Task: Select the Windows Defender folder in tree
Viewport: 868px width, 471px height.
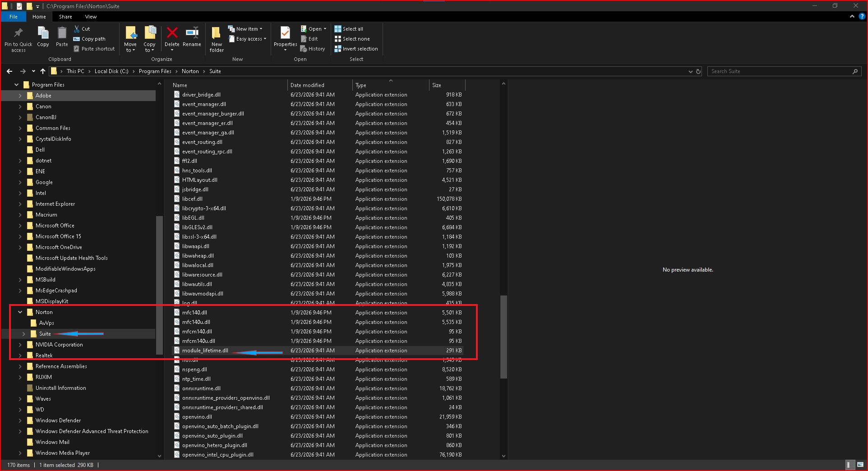Action: (58, 420)
